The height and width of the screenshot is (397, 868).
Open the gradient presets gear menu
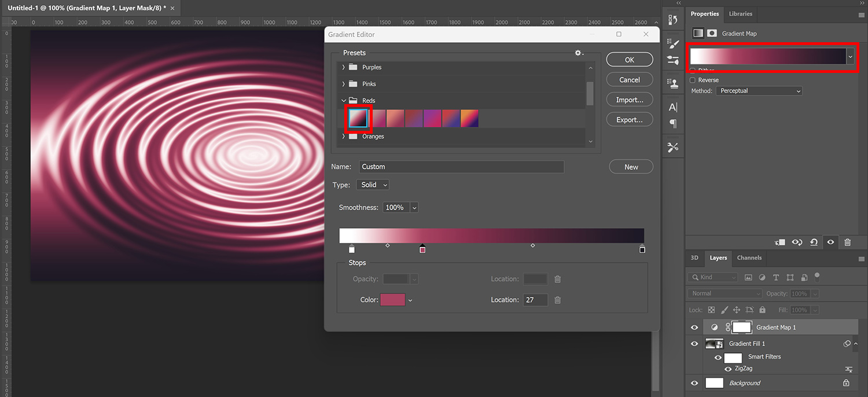click(579, 53)
